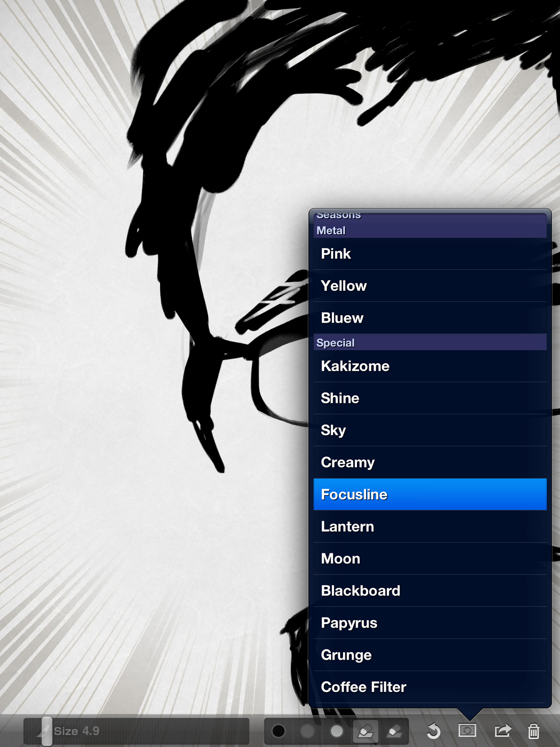Image resolution: width=560 pixels, height=747 pixels.
Task: Undo the last stroke
Action: pyautogui.click(x=434, y=731)
